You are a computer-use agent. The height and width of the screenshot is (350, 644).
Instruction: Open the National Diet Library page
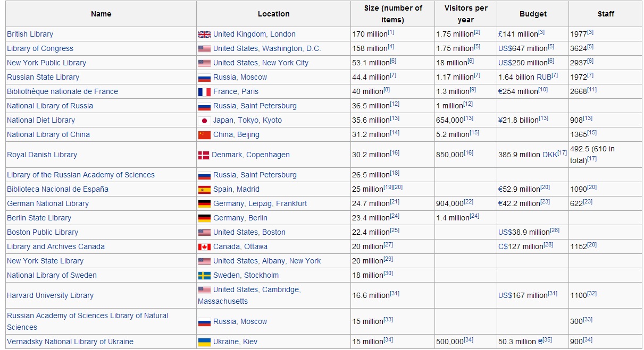coord(41,120)
